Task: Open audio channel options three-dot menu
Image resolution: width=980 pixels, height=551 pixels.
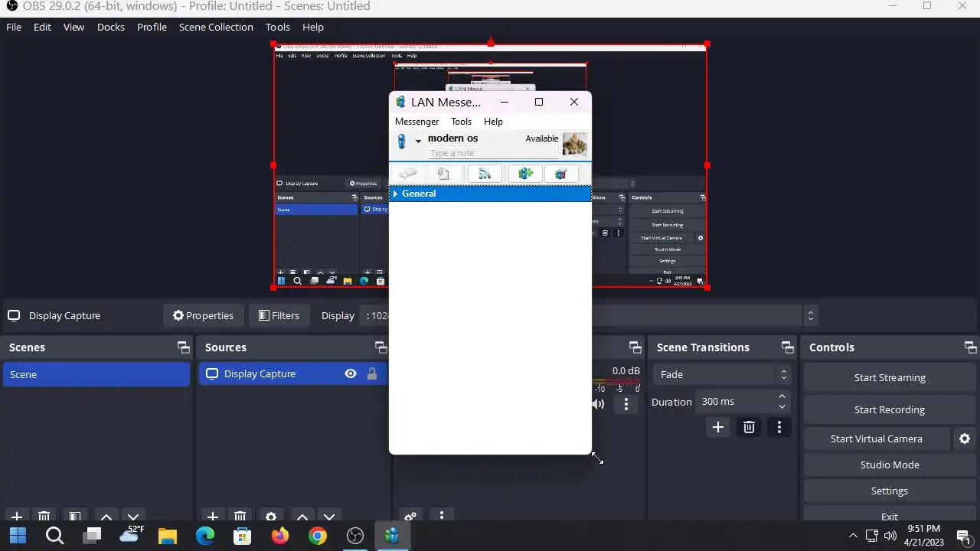Action: [626, 404]
